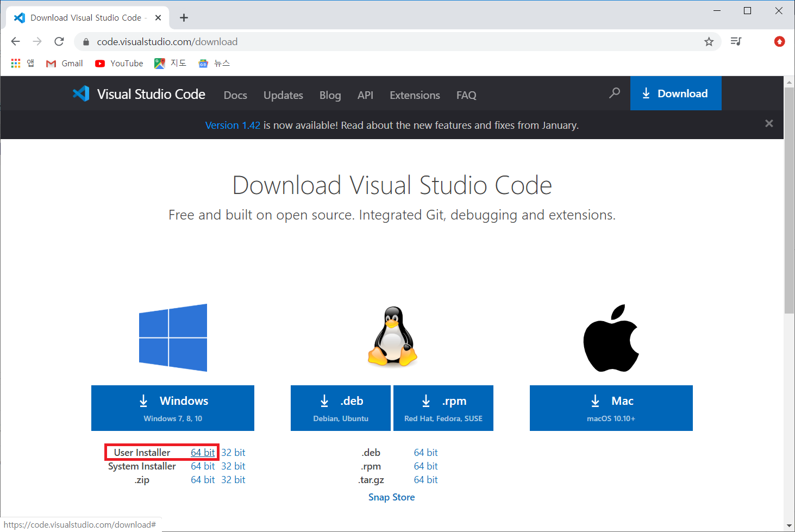Viewport: 795px width, 532px height.
Task: Open the Docs menu item
Action: click(x=235, y=95)
